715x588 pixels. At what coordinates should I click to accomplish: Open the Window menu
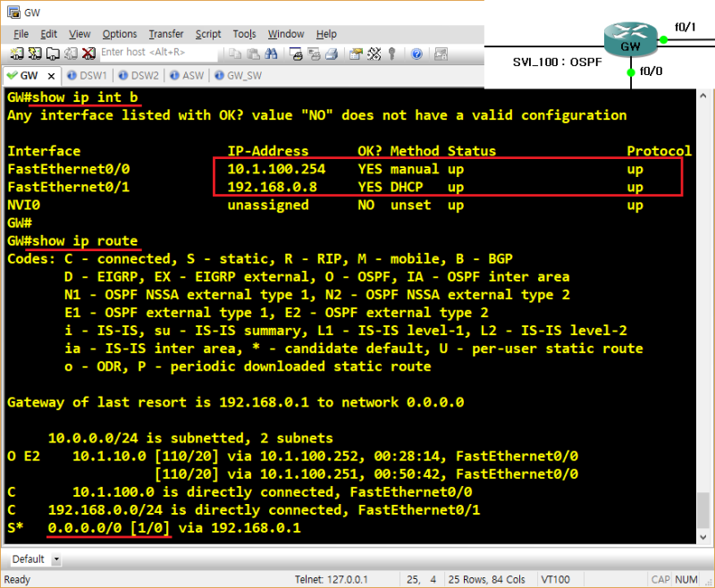[x=286, y=34]
